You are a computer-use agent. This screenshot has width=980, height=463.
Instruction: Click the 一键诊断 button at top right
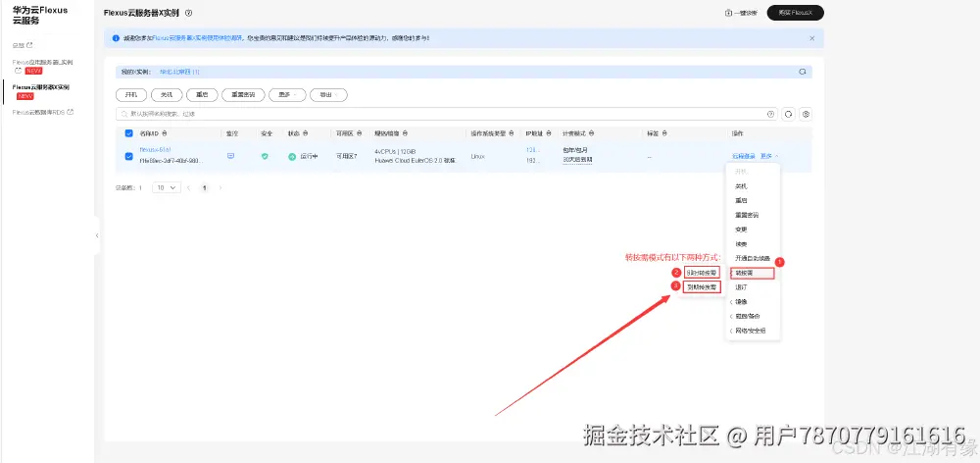741,13
